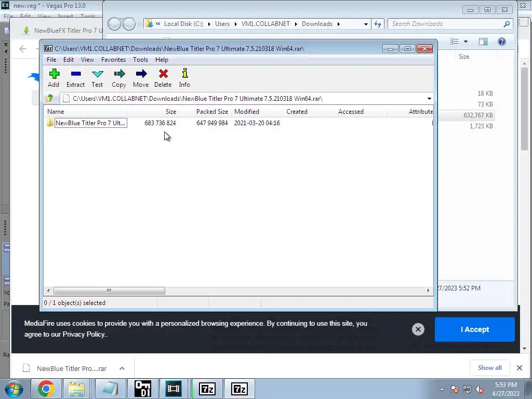This screenshot has width=532, height=399.
Task: Refresh the Explorer Downloads folder
Action: [378, 24]
